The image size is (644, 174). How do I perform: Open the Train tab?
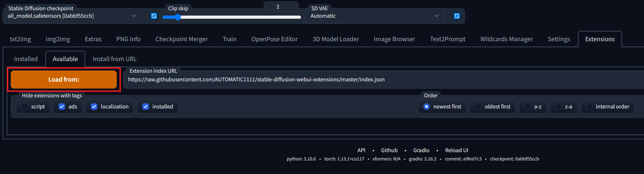tap(230, 39)
